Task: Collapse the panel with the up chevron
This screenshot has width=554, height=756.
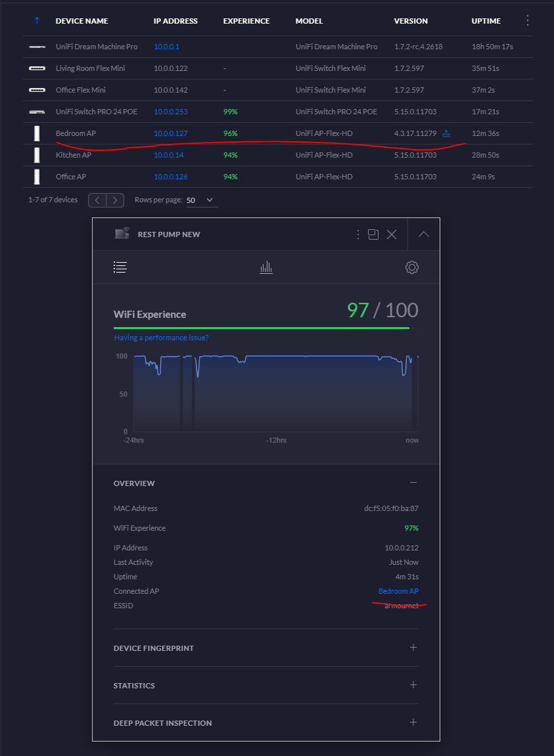Action: [x=424, y=234]
